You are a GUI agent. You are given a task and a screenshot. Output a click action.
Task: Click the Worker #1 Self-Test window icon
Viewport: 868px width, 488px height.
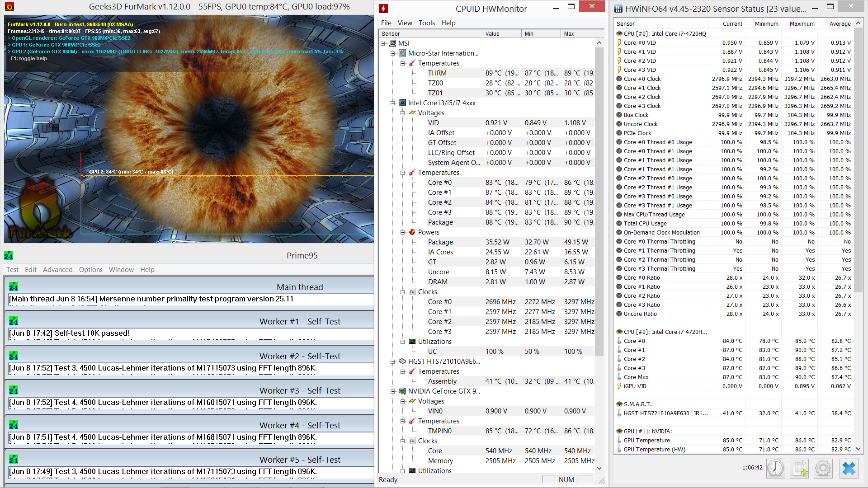pos(14,321)
